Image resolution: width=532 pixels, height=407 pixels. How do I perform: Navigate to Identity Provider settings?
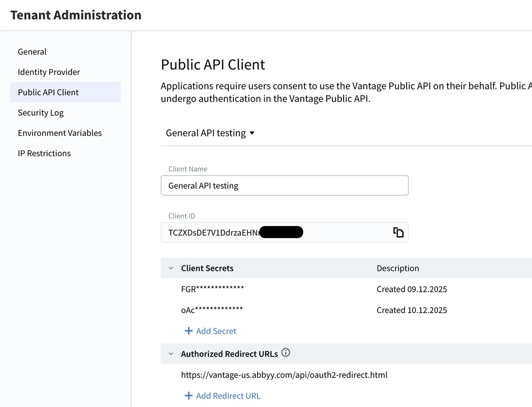(49, 72)
